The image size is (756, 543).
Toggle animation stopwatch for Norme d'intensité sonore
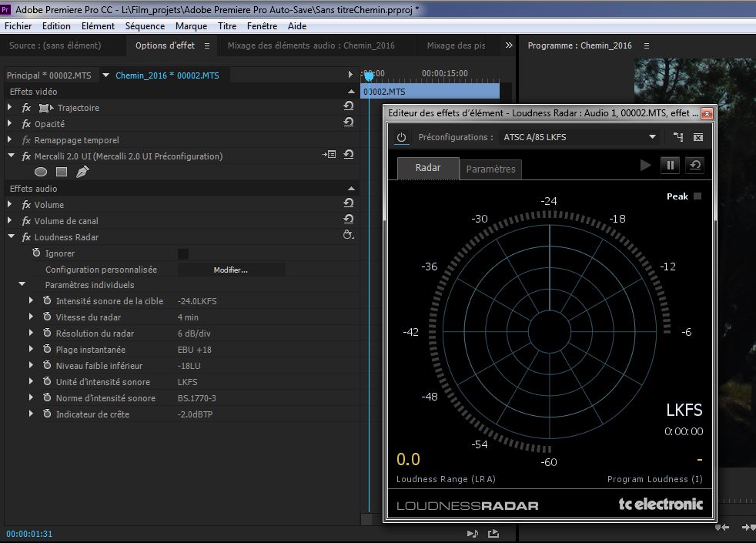point(47,398)
